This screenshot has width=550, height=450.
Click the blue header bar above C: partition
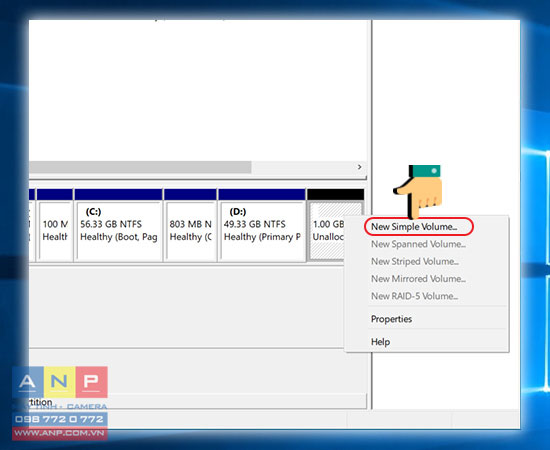coord(119,194)
